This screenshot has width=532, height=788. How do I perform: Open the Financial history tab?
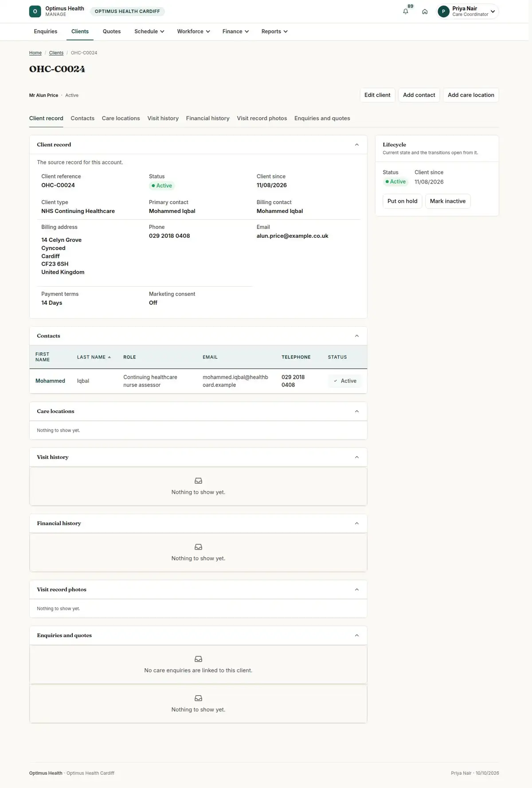point(207,118)
